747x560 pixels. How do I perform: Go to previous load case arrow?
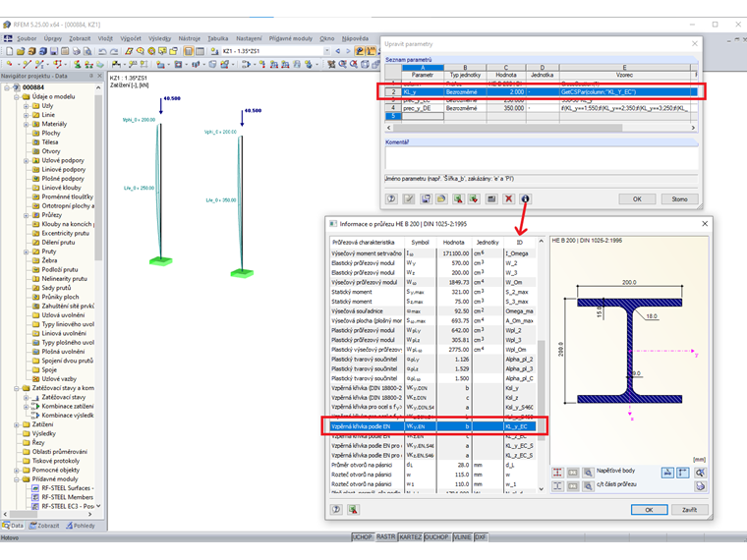coord(338,51)
